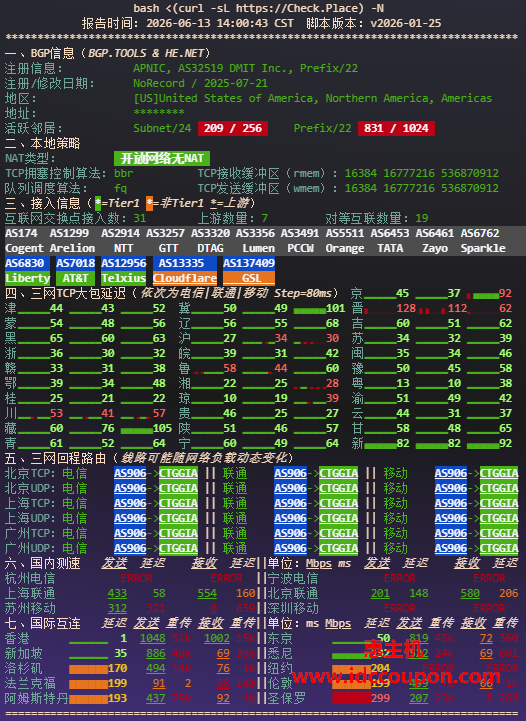Click the 广州UDP row label
The image size is (526, 721).
(x=30, y=549)
